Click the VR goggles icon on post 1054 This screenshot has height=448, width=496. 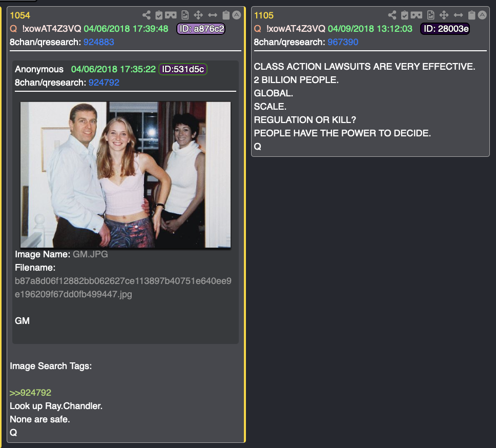pyautogui.click(x=171, y=15)
